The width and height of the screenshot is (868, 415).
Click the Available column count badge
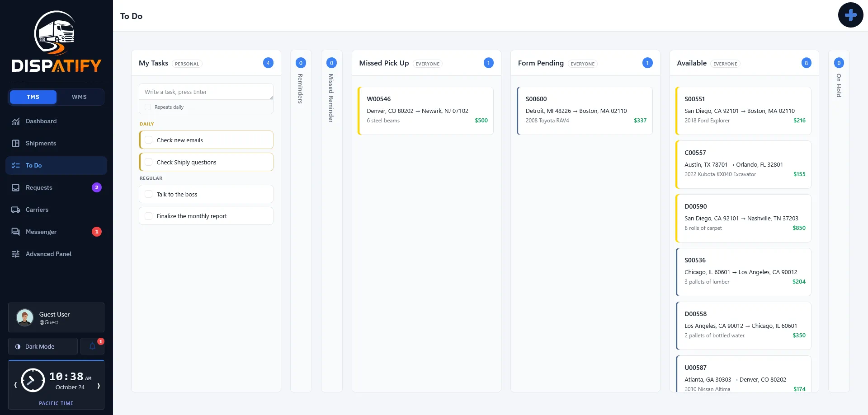tap(806, 63)
